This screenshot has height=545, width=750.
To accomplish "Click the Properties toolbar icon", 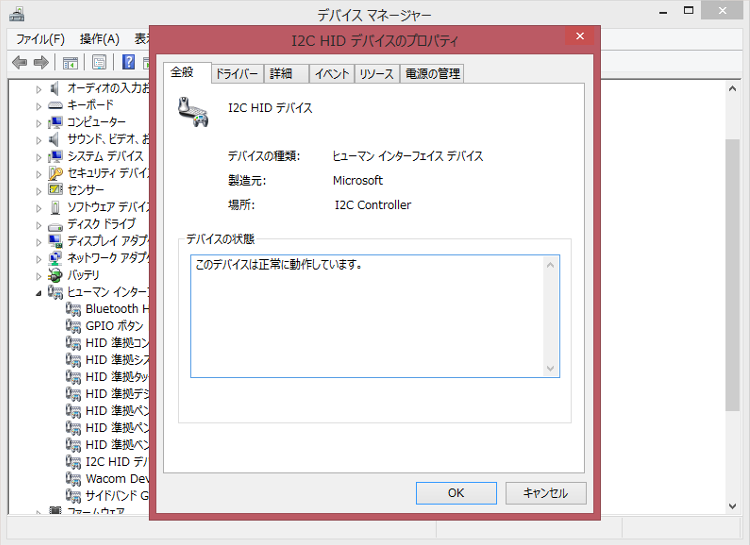I will pyautogui.click(x=99, y=62).
